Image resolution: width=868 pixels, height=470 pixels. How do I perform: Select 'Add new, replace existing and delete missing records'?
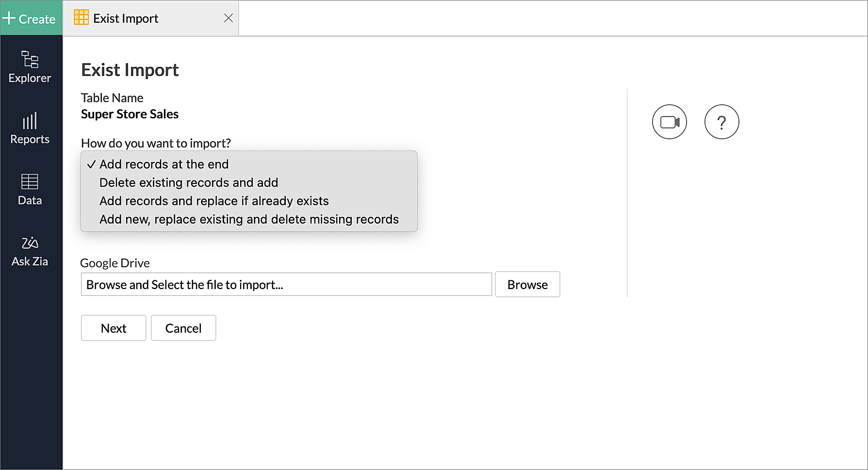point(249,220)
